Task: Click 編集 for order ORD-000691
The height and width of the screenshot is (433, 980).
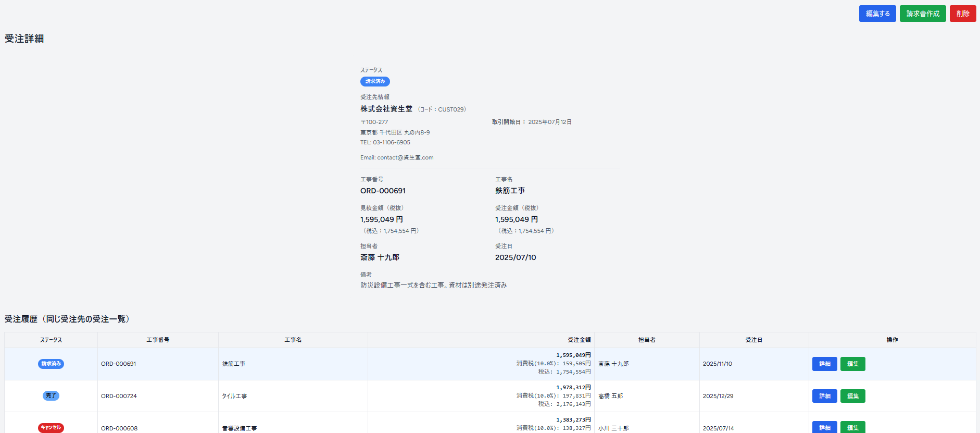Action: click(852, 364)
